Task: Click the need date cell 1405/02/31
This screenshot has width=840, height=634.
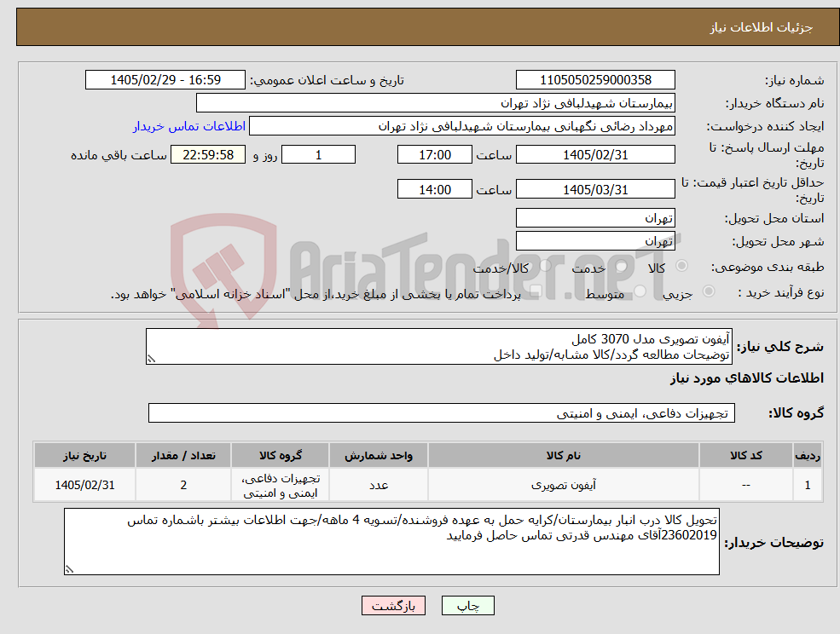Action: pos(84,485)
